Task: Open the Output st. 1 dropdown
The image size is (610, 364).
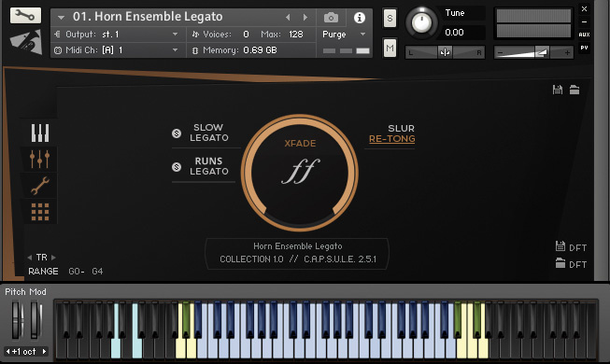Action: [175, 35]
